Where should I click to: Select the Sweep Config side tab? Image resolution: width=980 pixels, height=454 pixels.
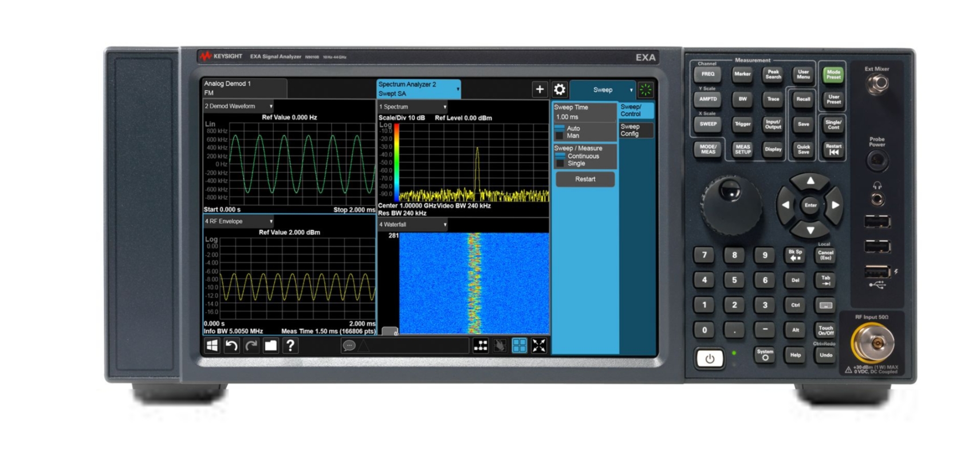click(x=636, y=130)
